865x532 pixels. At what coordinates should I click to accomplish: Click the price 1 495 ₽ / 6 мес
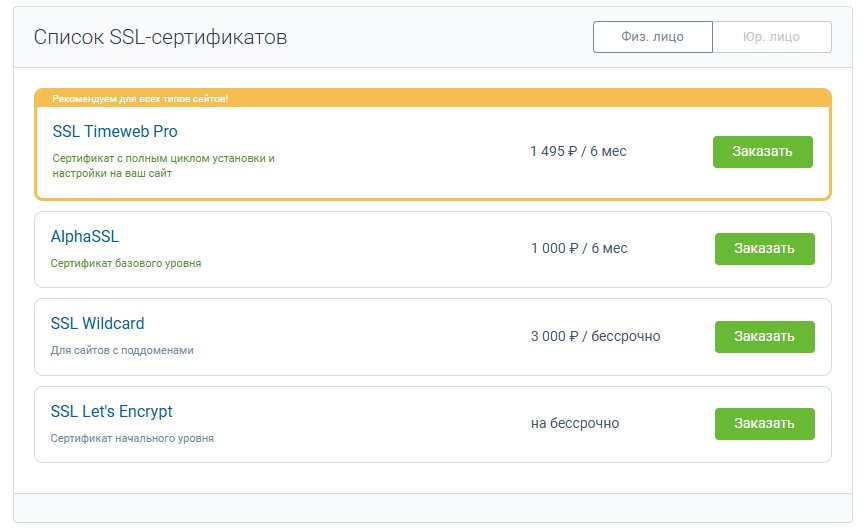pyautogui.click(x=578, y=151)
